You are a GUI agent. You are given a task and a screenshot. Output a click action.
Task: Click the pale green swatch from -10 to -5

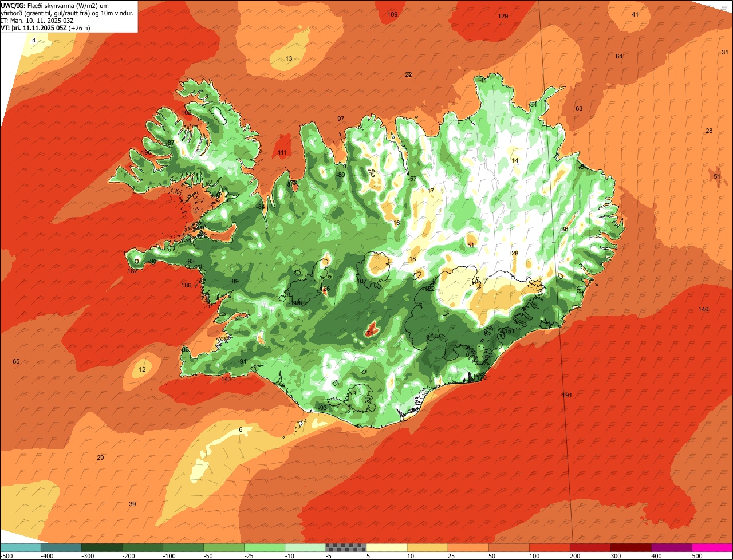[305, 547]
